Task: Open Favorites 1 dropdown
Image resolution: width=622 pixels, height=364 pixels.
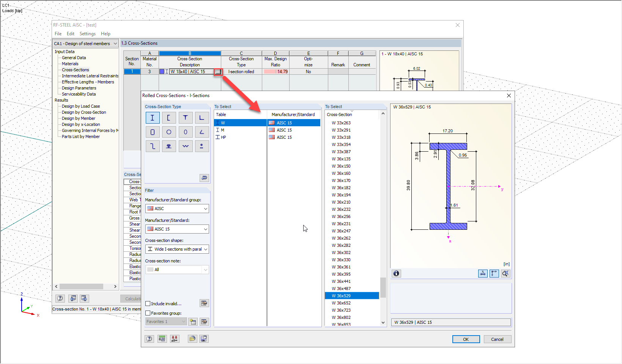Action: click(166, 322)
